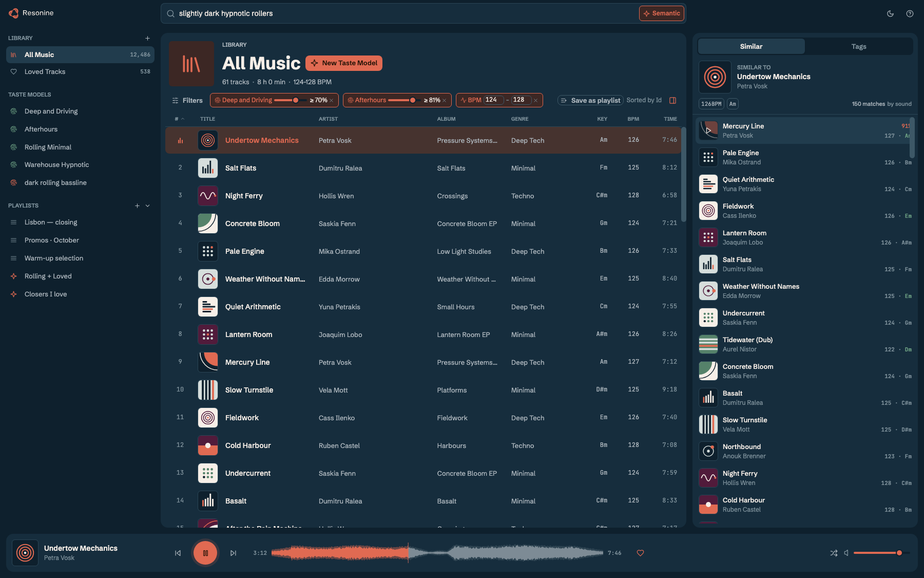The image size is (924, 578).
Task: Mute audio with the speaker icon
Action: pos(846,553)
